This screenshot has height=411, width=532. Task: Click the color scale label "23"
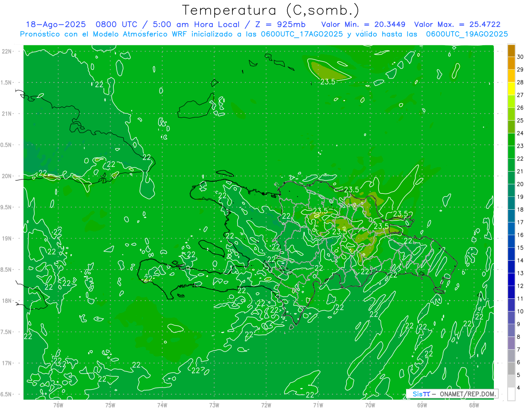pyautogui.click(x=520, y=146)
